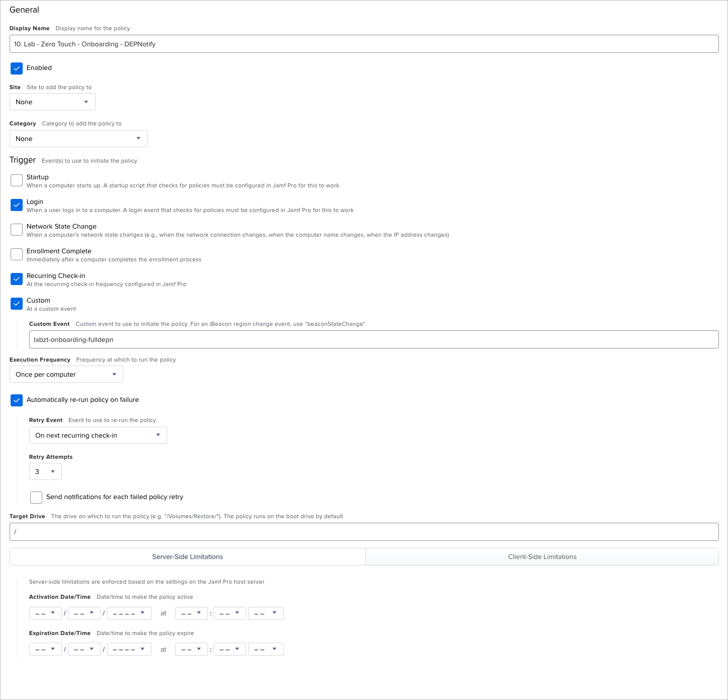Open the Activation AM/PM dropdown
The image size is (728, 700).
(266, 613)
